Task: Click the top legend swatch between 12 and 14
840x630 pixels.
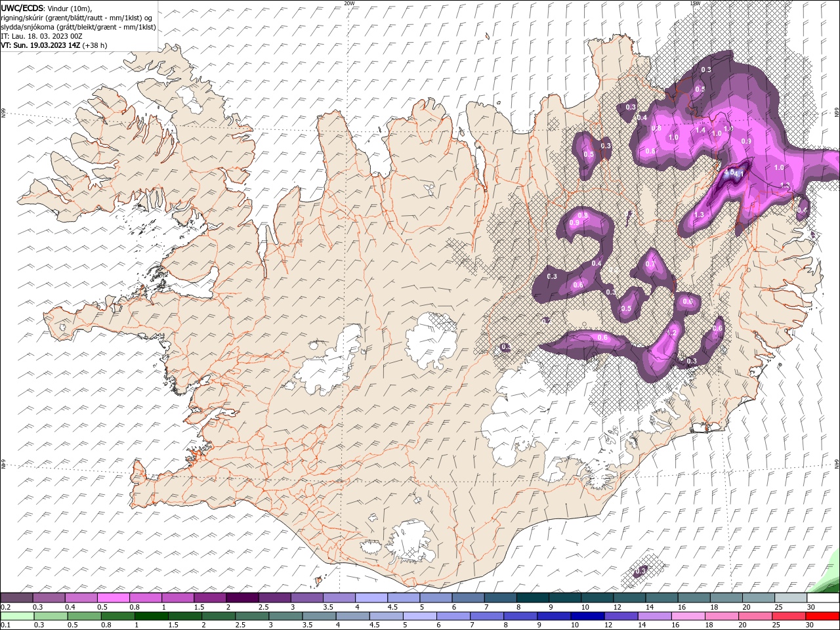Action: coord(629,598)
